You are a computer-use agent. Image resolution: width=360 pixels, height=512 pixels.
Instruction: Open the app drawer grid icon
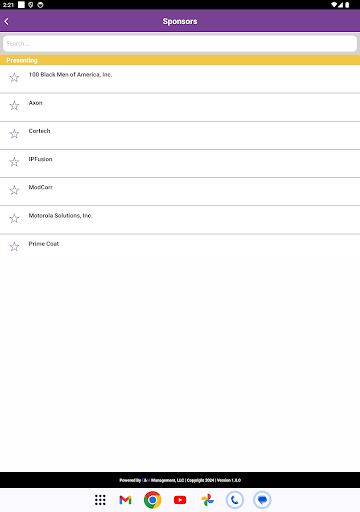pyautogui.click(x=100, y=500)
